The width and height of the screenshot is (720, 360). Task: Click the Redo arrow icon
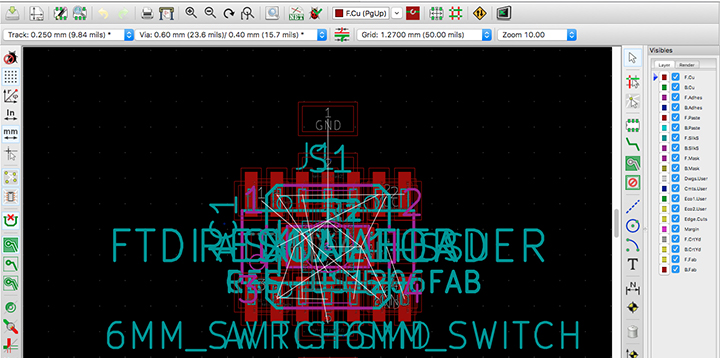pos(123,13)
